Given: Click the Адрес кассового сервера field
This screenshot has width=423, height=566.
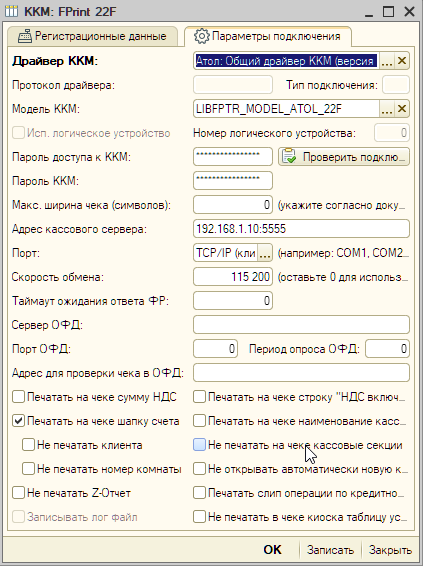Looking at the screenshot, I should [x=301, y=229].
